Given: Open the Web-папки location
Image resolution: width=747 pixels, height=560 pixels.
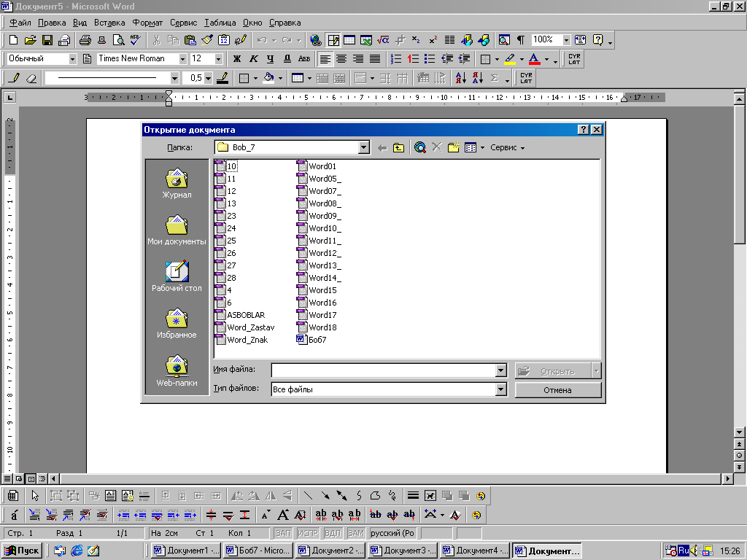Looking at the screenshot, I should (177, 370).
